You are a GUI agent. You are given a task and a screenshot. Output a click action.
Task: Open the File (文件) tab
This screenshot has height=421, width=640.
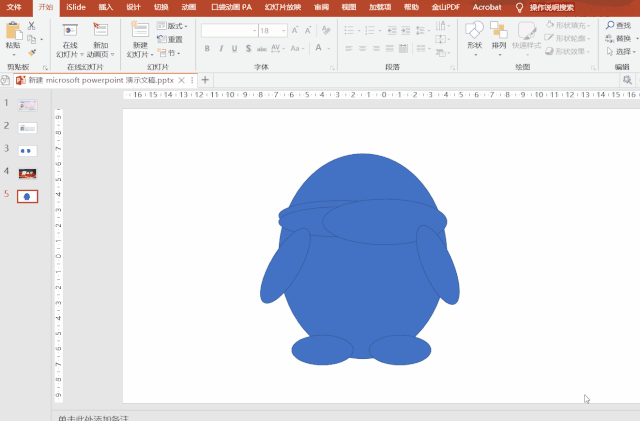[14, 7]
